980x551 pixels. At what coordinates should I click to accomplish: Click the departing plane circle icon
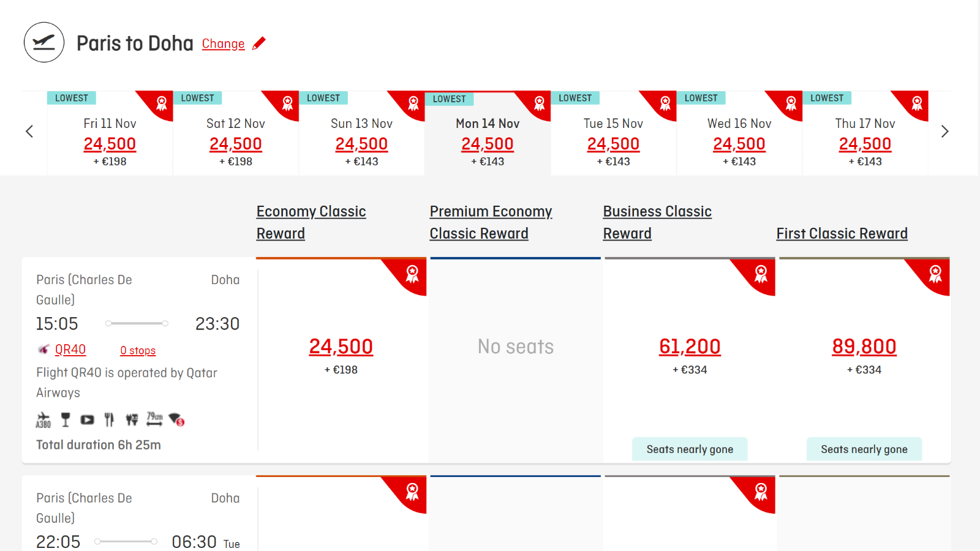coord(44,42)
